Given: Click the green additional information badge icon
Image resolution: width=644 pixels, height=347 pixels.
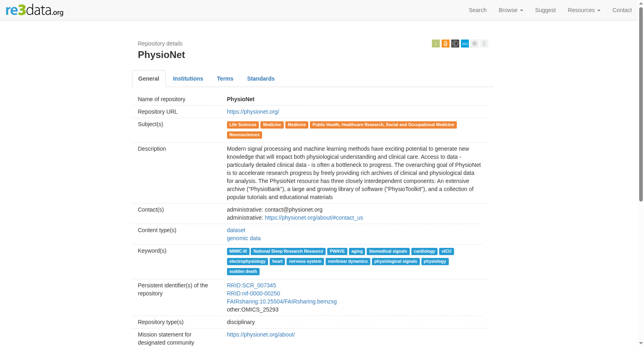Looking at the screenshot, I should 436,44.
